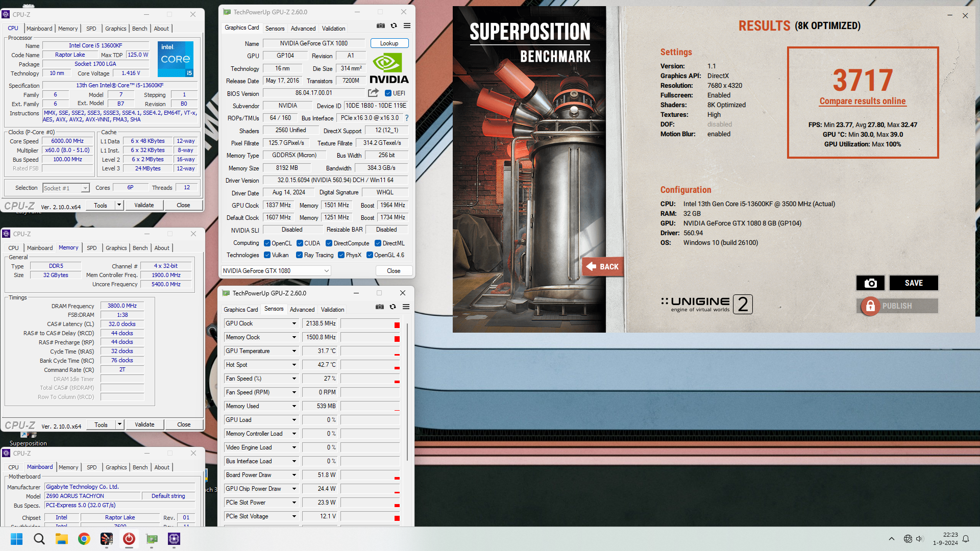Image resolution: width=980 pixels, height=551 pixels.
Task: Click PCIe Slot Voltage sensor graph bar
Action: pyautogui.click(x=370, y=516)
